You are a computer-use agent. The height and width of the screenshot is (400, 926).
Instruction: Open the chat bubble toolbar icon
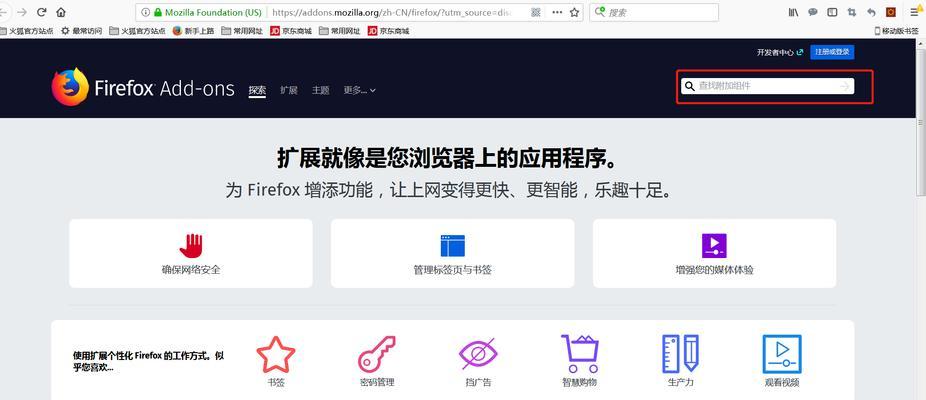pos(813,12)
